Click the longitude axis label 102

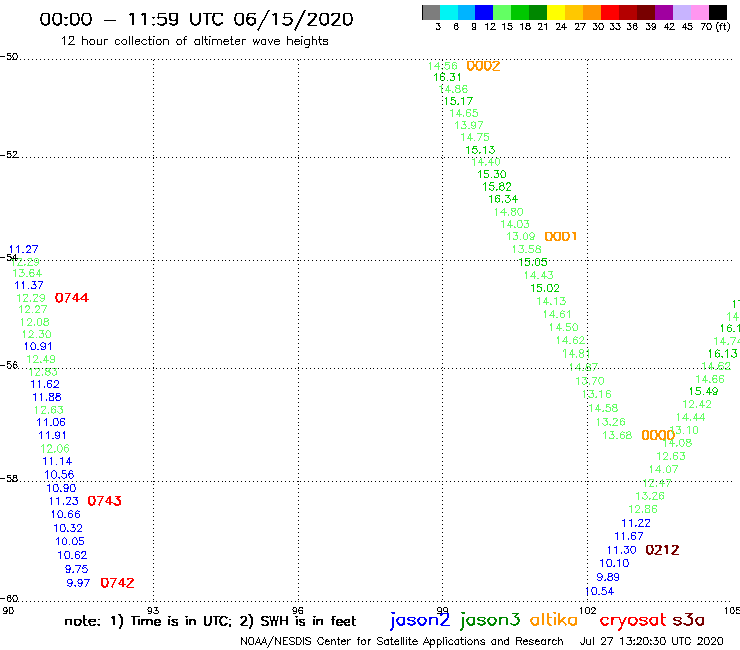tap(588, 611)
